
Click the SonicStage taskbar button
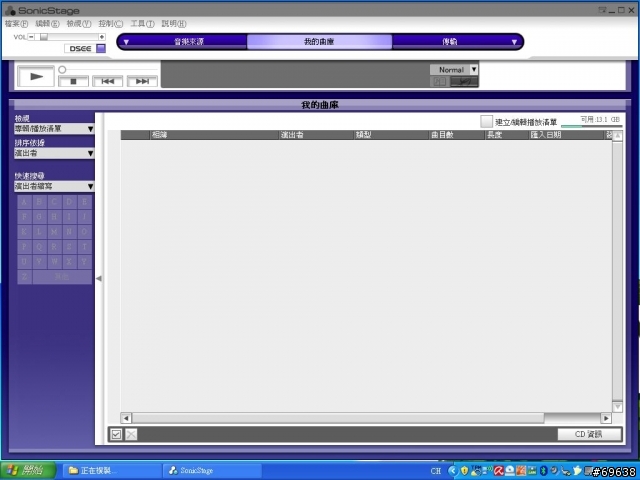pos(213,471)
